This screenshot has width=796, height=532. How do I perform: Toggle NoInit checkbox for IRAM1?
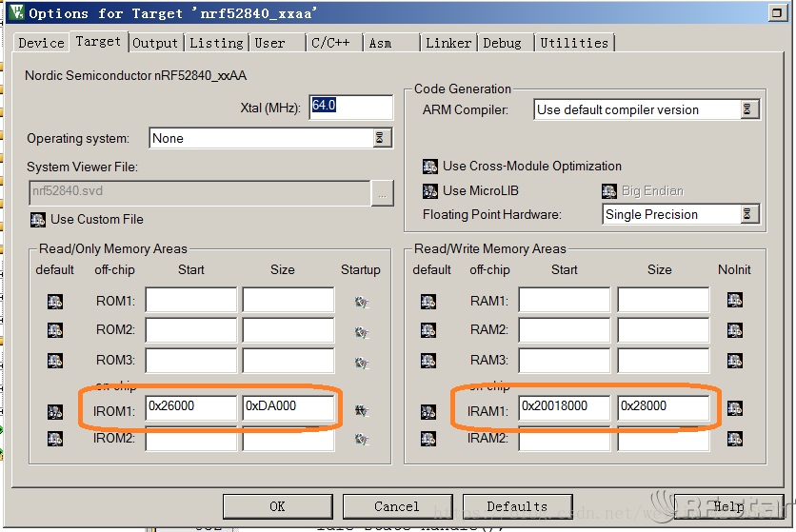(x=734, y=409)
